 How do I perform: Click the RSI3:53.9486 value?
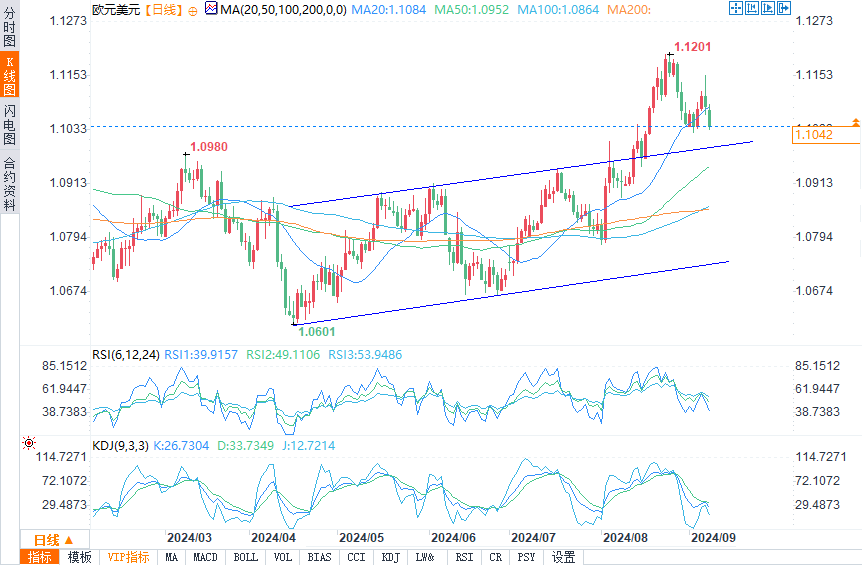365,354
